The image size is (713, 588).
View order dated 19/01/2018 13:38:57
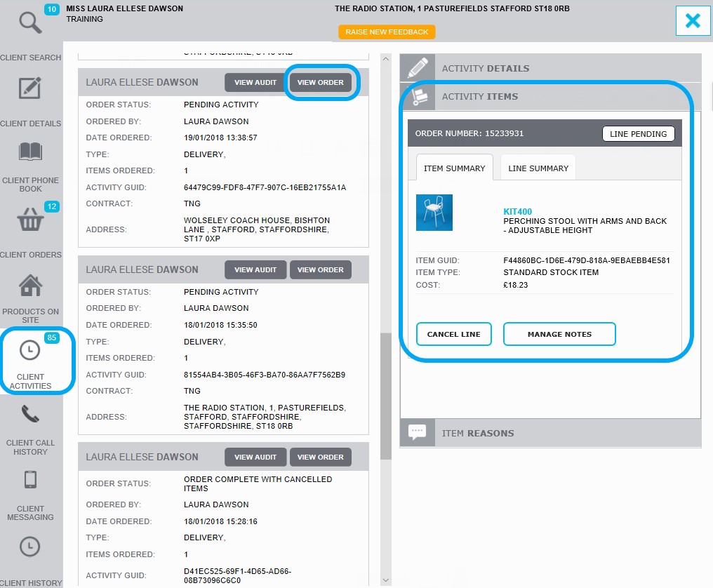(x=321, y=82)
